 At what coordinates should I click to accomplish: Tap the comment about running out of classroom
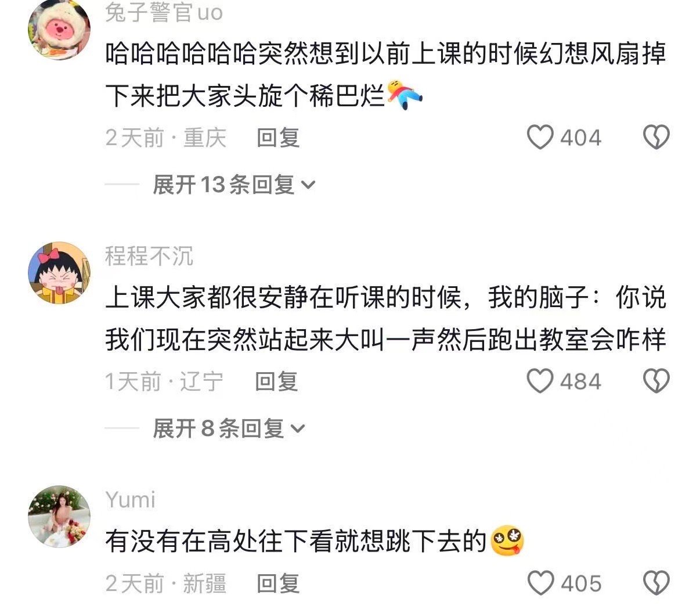(x=385, y=318)
